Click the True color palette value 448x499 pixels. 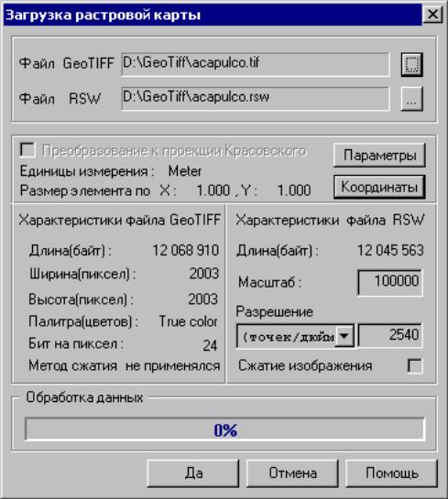[x=188, y=321]
